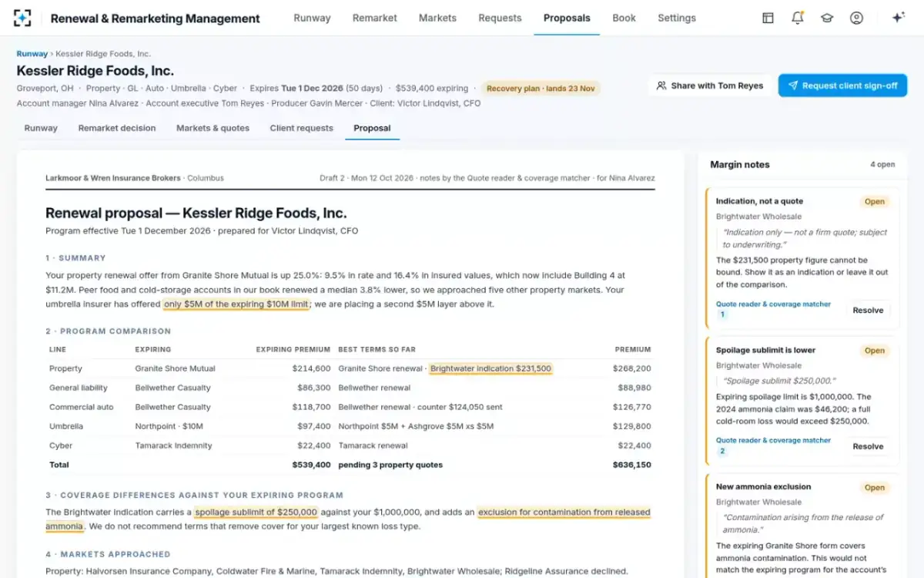924x578 pixels.
Task: Open the notifications bell
Action: (x=798, y=18)
